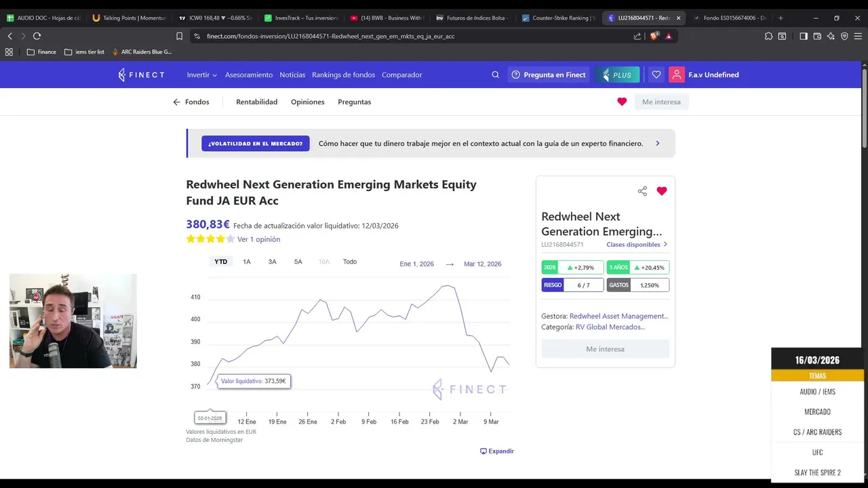The width and height of the screenshot is (868, 488).
Task: Select the 1A chart time range
Action: point(247,262)
